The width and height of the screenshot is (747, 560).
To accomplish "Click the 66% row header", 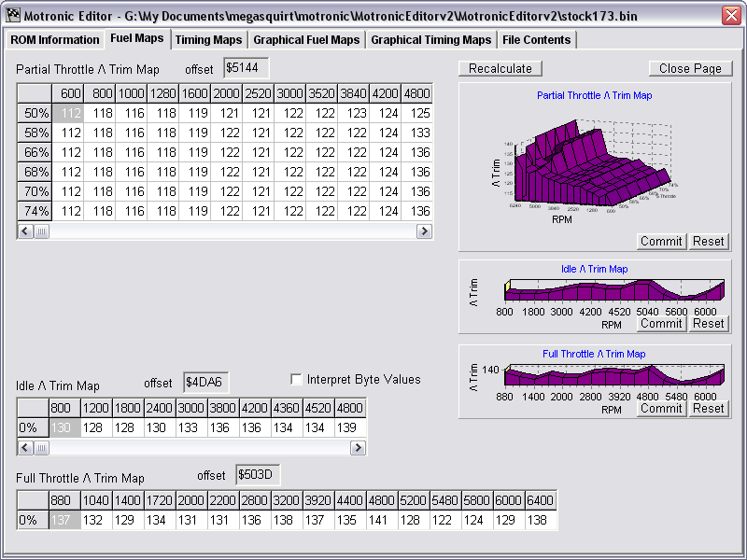I will (35, 152).
